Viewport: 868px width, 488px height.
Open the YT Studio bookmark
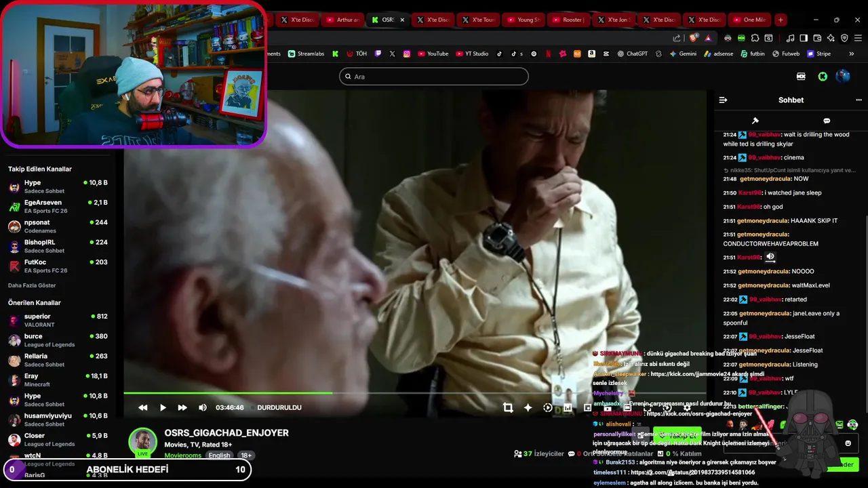[x=472, y=54]
